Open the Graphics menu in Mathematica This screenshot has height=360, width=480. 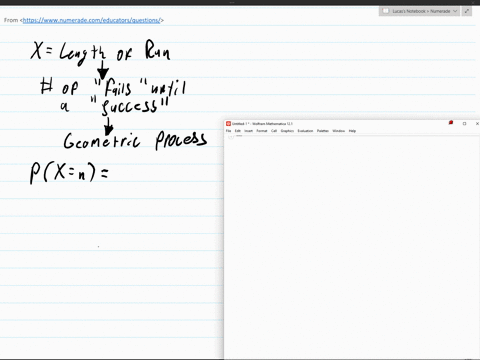287,131
